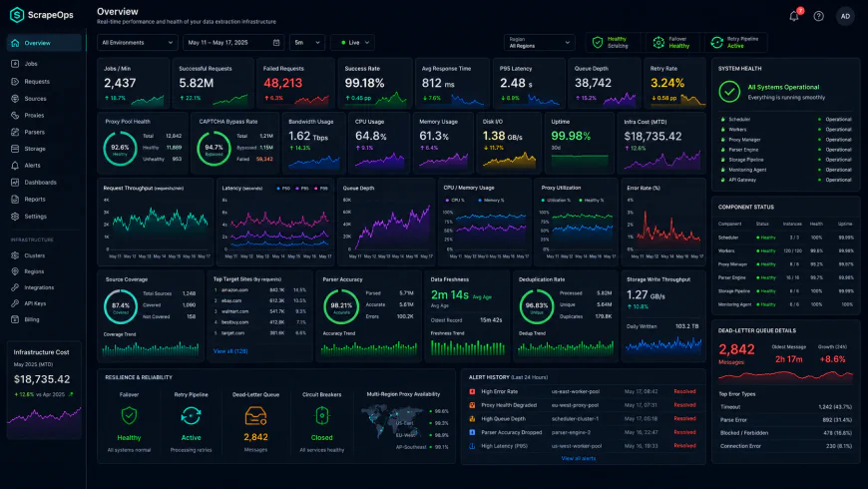868x489 pixels.
Task: Click the Storage sidebar icon
Action: click(x=15, y=149)
